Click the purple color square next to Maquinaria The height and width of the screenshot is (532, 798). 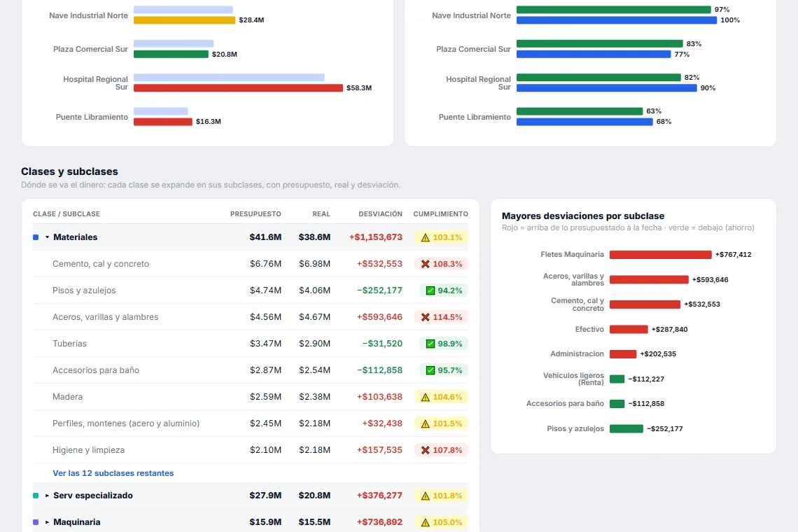click(36, 521)
